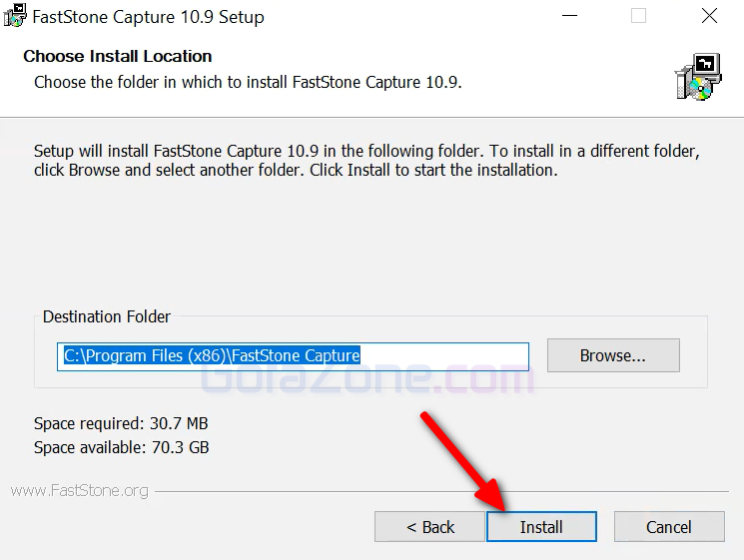Click the destination folder path field

coord(293,355)
